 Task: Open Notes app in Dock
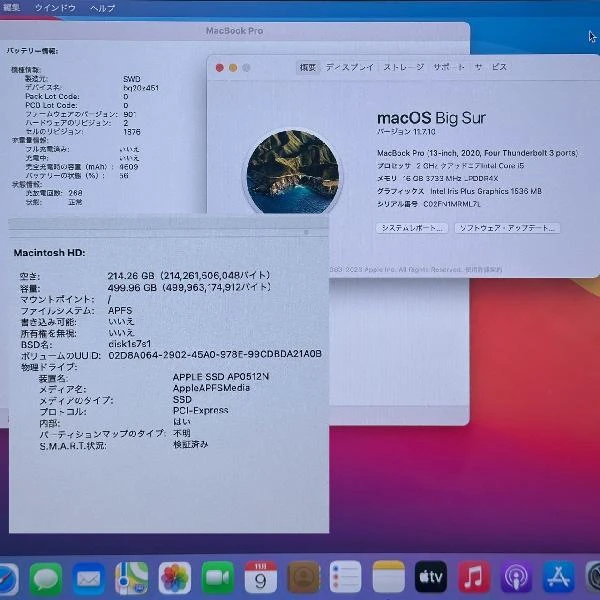[x=388, y=578]
